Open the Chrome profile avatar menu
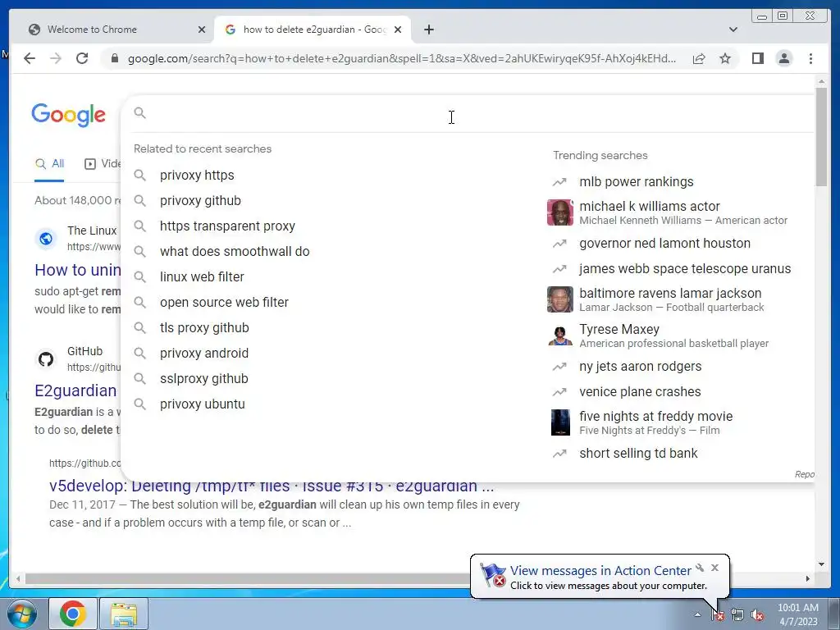The height and width of the screenshot is (630, 840). (x=783, y=58)
